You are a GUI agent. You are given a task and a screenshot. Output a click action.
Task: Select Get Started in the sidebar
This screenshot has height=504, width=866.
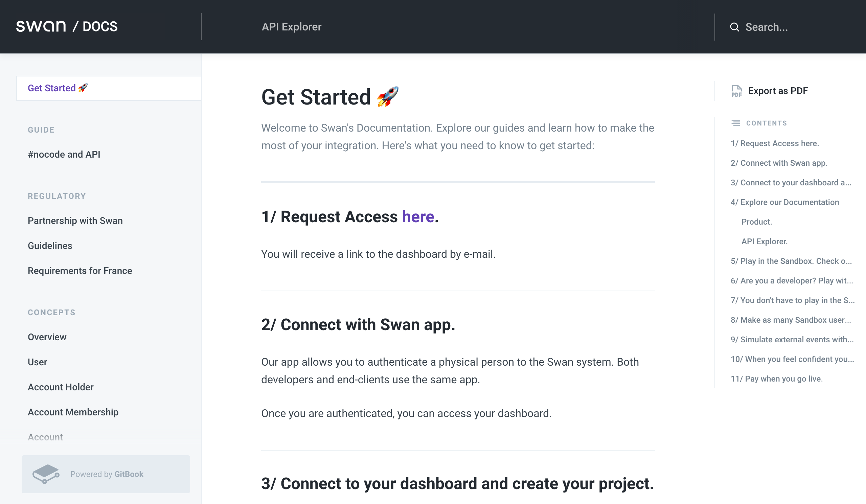(51, 88)
